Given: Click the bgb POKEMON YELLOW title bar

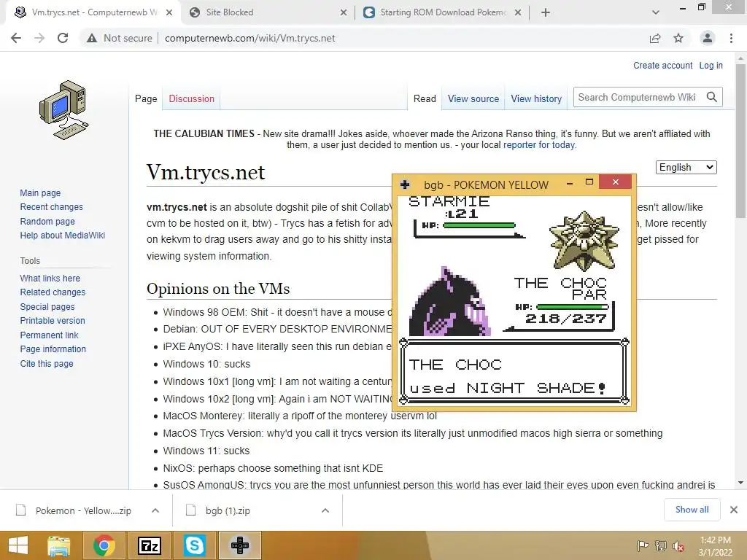Looking at the screenshot, I should pyautogui.click(x=486, y=184).
